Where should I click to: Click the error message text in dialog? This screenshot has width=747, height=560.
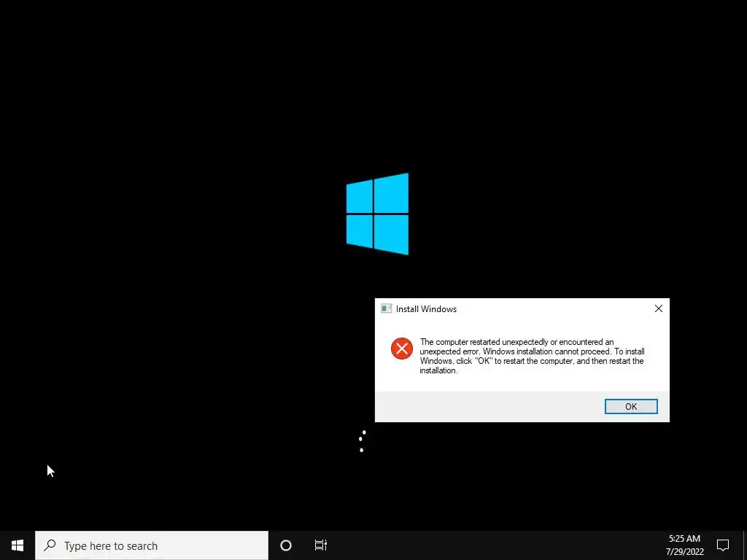pos(532,356)
